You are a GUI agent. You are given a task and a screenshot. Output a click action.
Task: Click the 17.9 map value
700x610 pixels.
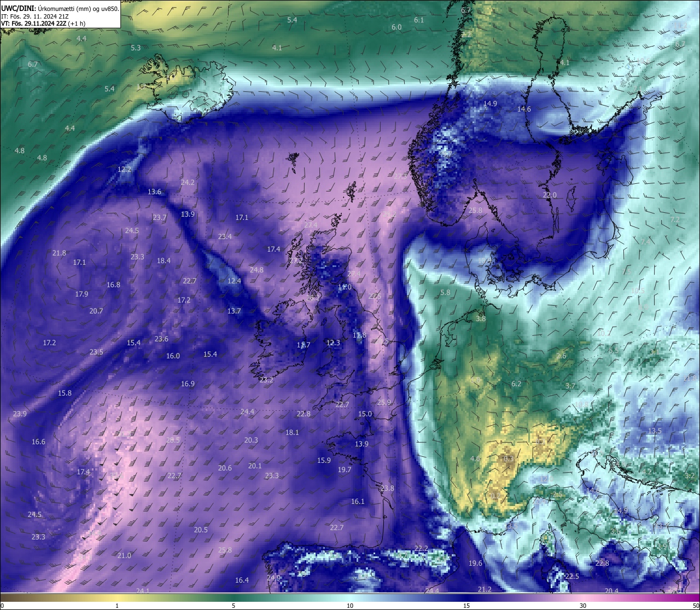pyautogui.click(x=81, y=294)
